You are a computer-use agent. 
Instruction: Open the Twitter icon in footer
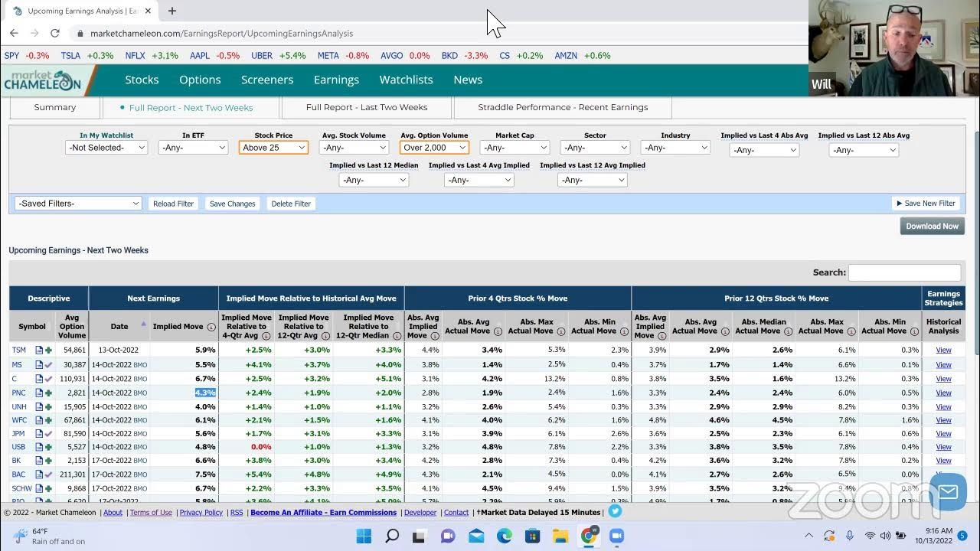pyautogui.click(x=615, y=511)
